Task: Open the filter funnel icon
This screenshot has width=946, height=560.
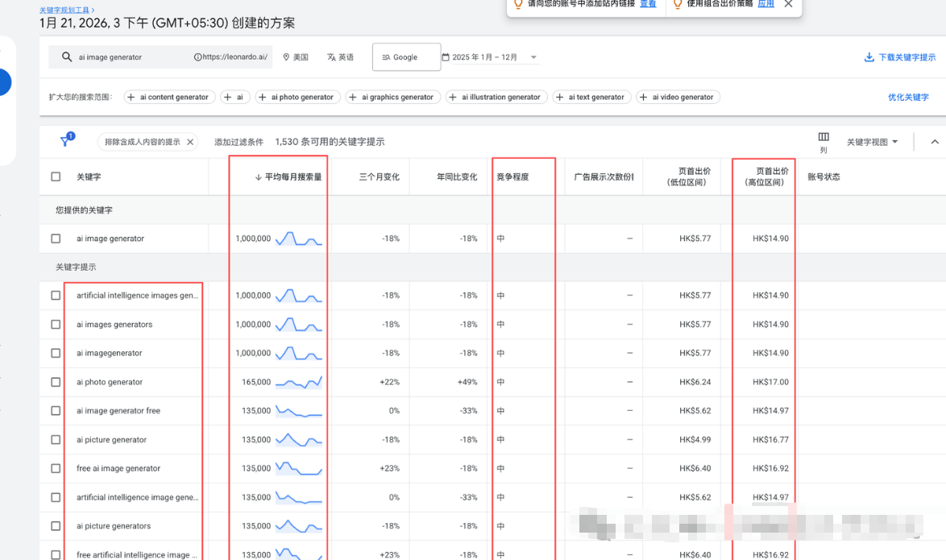Action: tap(66, 140)
